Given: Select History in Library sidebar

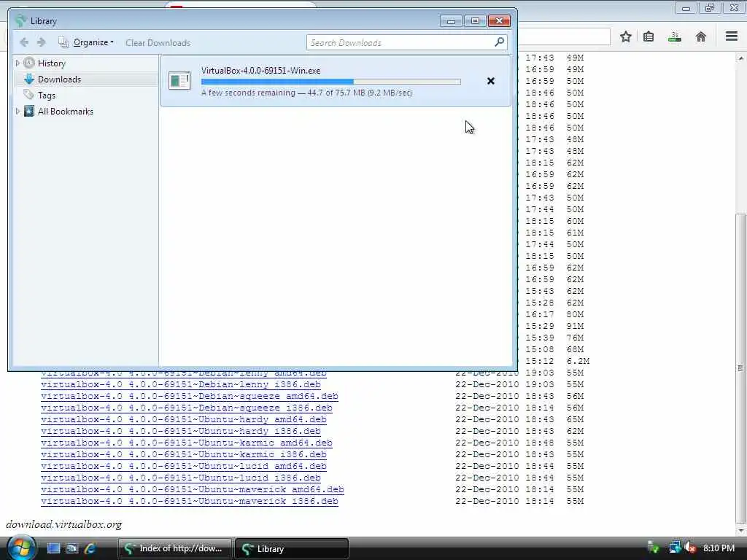Looking at the screenshot, I should pyautogui.click(x=52, y=63).
